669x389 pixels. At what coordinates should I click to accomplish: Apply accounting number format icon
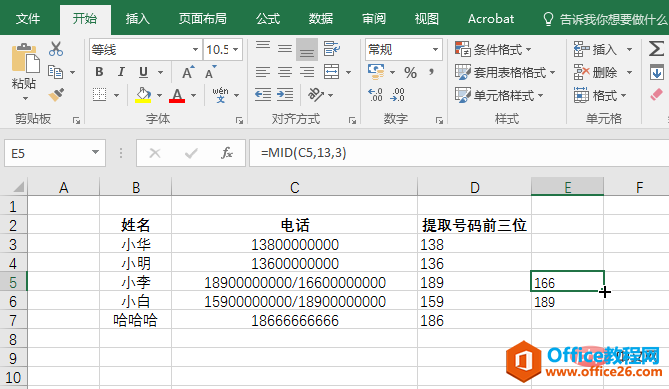[x=376, y=72]
